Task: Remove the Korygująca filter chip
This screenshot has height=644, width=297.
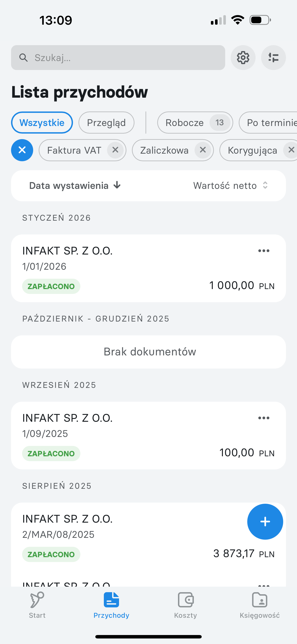Action: coord(291,150)
